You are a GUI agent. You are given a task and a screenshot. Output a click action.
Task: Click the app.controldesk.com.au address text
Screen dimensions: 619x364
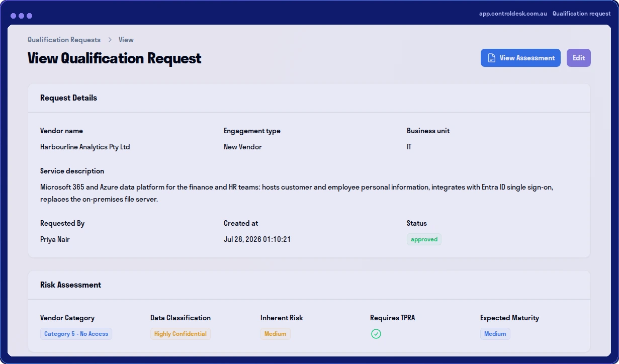(x=513, y=14)
